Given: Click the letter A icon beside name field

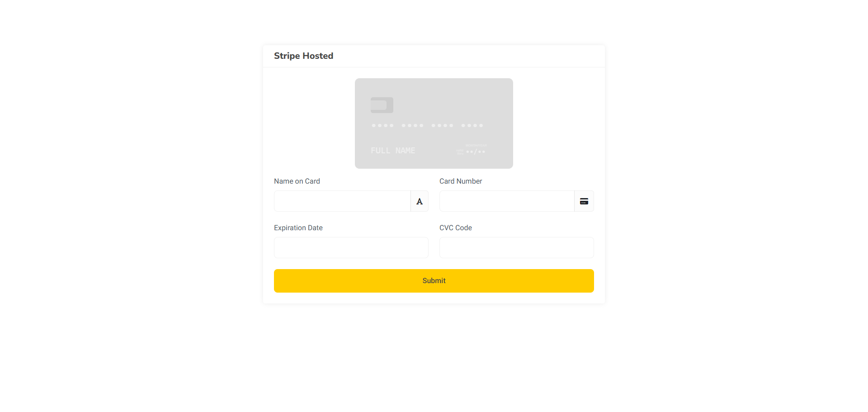Looking at the screenshot, I should pyautogui.click(x=420, y=201).
